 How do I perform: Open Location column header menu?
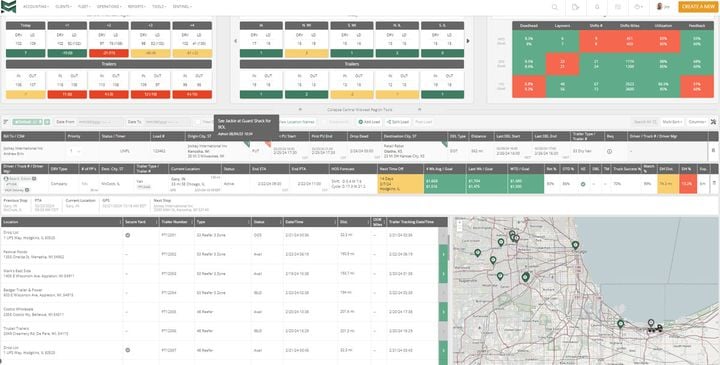(x=119, y=222)
